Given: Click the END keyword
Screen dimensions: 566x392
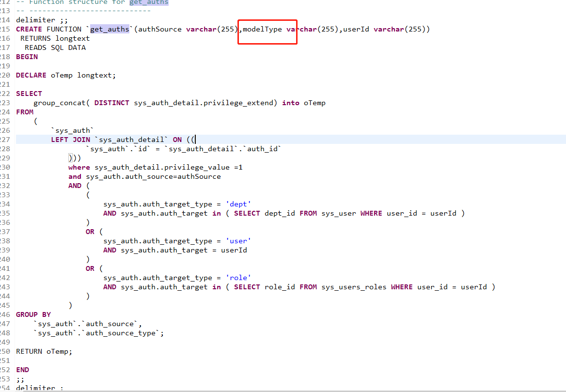Looking at the screenshot, I should point(22,370).
